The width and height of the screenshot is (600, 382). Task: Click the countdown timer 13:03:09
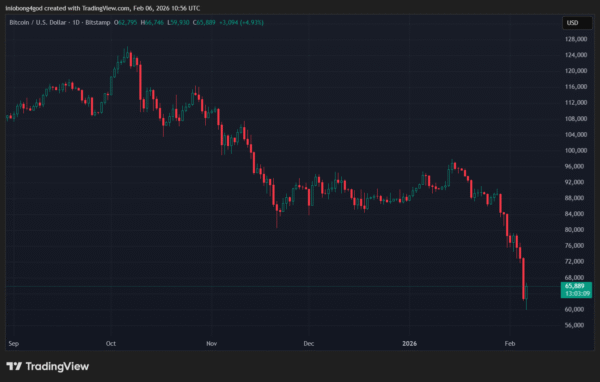coord(577,294)
